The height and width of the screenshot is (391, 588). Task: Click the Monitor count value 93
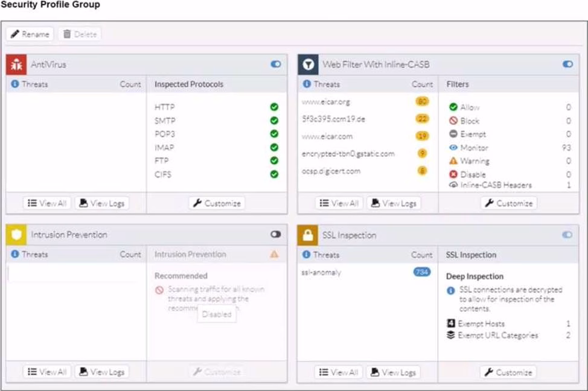pos(567,148)
